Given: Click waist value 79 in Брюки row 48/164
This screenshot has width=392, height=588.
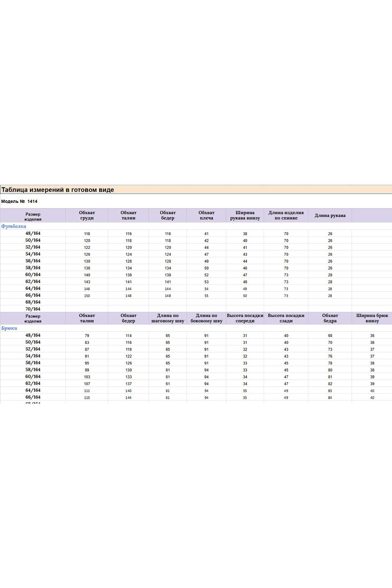Looking at the screenshot, I should point(87,336).
